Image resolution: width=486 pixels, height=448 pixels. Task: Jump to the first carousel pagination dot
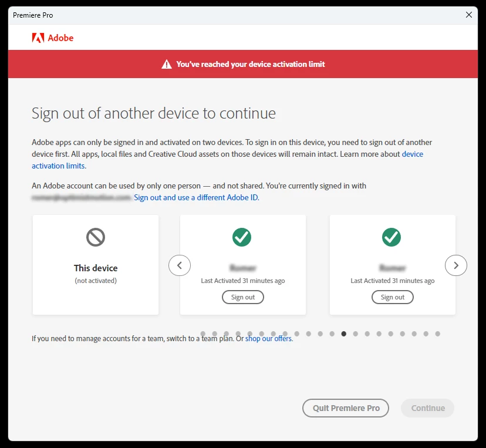click(203, 334)
